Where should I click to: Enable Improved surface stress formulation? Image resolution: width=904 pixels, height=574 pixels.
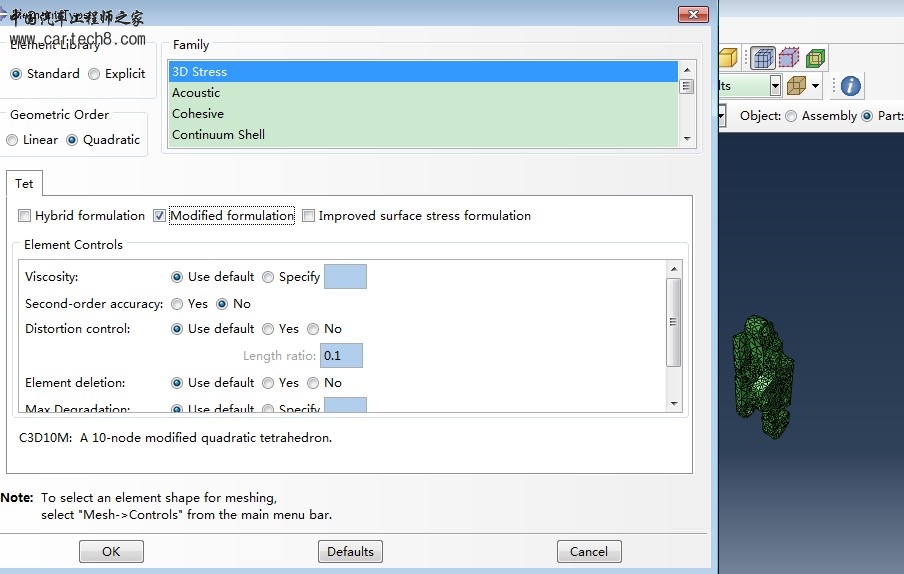(x=309, y=216)
